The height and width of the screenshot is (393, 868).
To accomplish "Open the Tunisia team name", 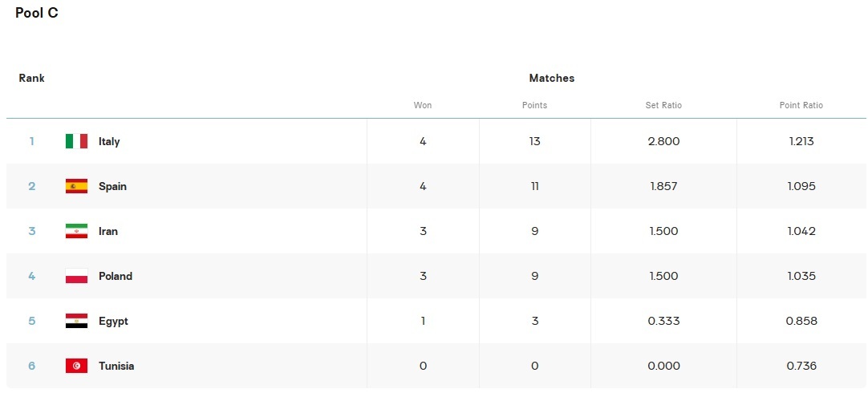I will coord(116,366).
